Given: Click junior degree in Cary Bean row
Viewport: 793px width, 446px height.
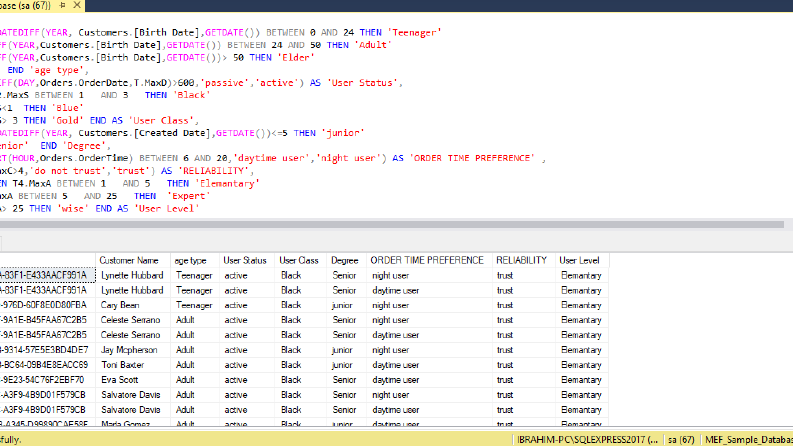Looking at the screenshot, I should coord(346,305).
